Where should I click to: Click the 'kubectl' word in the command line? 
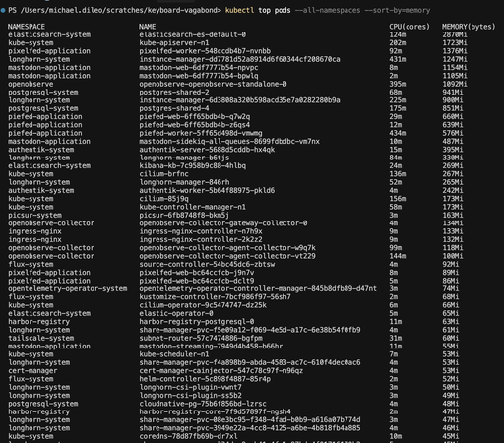[239, 10]
